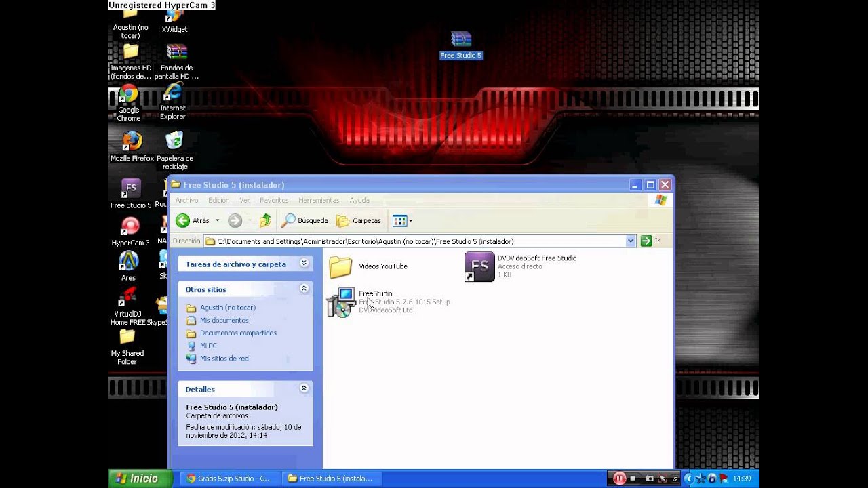The width and height of the screenshot is (868, 488).
Task: Switch to Gratis 5.zip Studio Chrome taskbar button
Action: (229, 479)
